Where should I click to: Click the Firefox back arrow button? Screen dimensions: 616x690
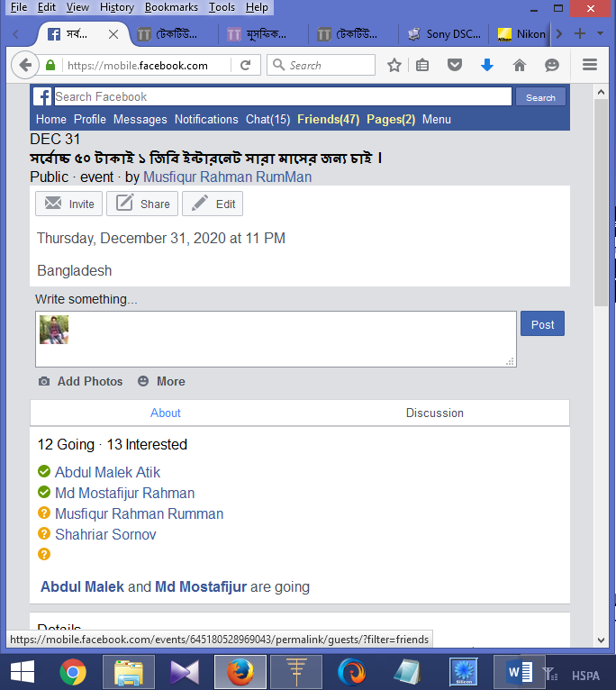(25, 66)
